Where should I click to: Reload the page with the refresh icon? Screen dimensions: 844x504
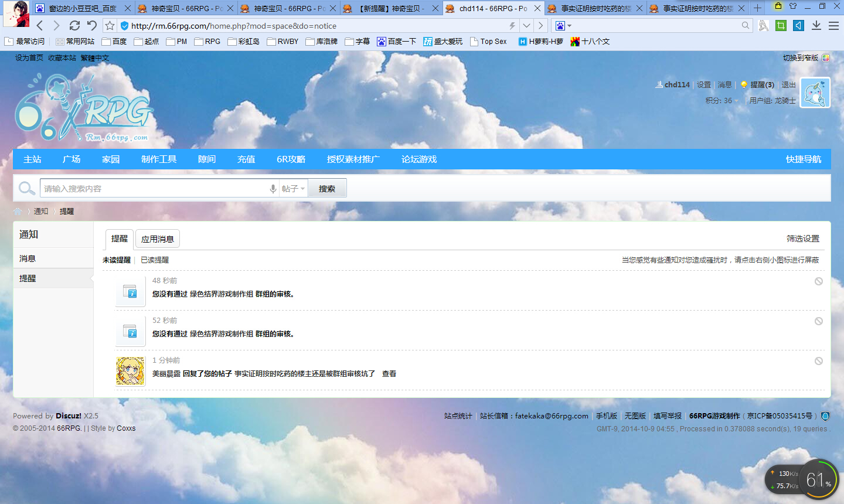coord(74,26)
